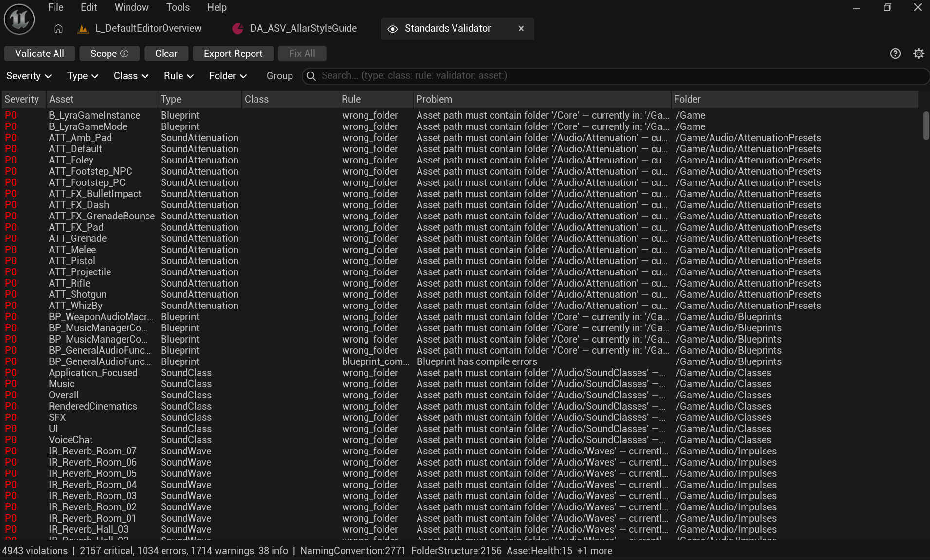Click the DA_ASV_AllarStyleGuide data asset icon
The width and height of the screenshot is (930, 560).
238,29
